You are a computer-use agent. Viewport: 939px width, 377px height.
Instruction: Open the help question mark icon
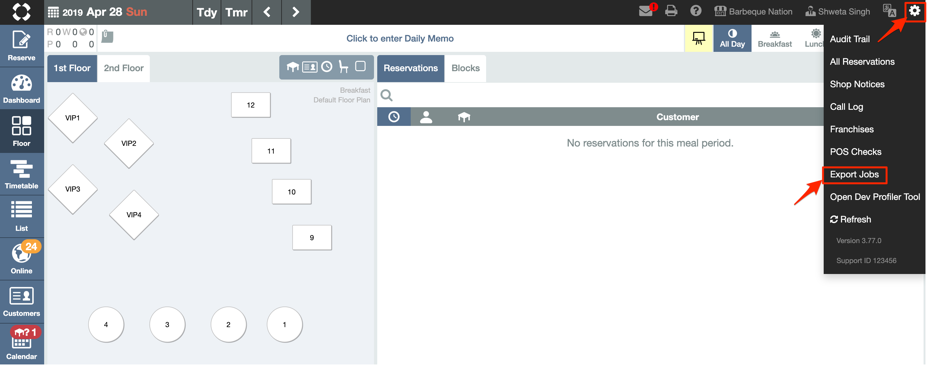click(x=696, y=11)
